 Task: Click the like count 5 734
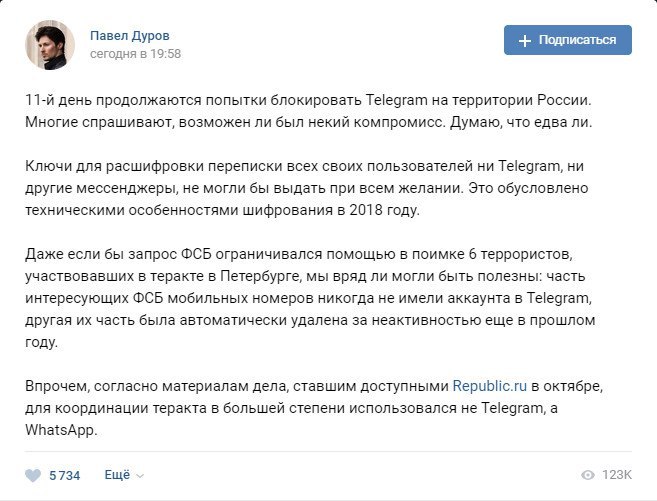click(x=65, y=475)
